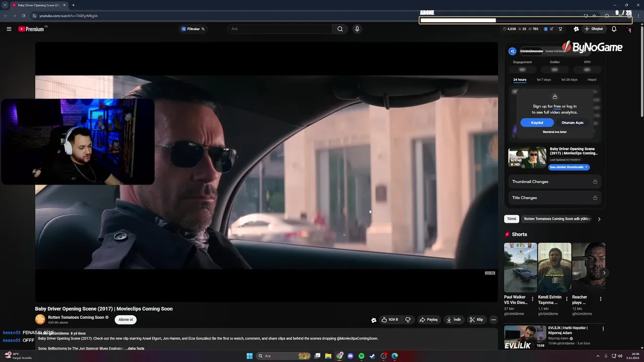Viewport: 644px width, 362px height.
Task: Click the browser address bar URL
Action: pyautogui.click(x=68, y=16)
